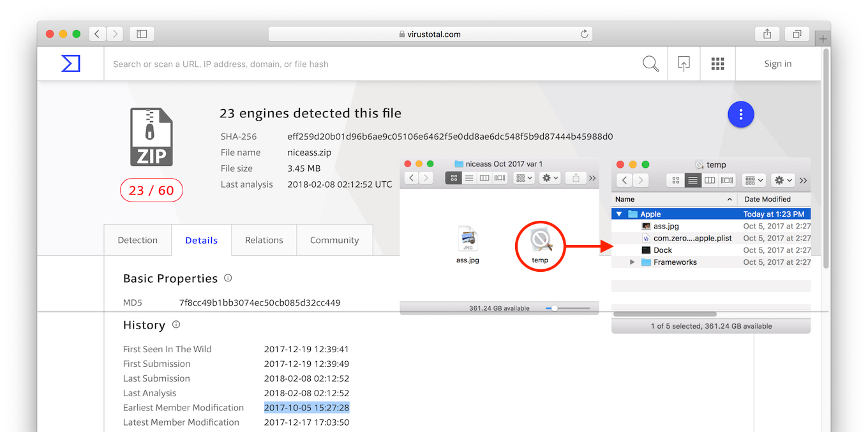This screenshot has width=868, height=432.
Task: Click info icon beside Basic Properties
Action: click(228, 278)
